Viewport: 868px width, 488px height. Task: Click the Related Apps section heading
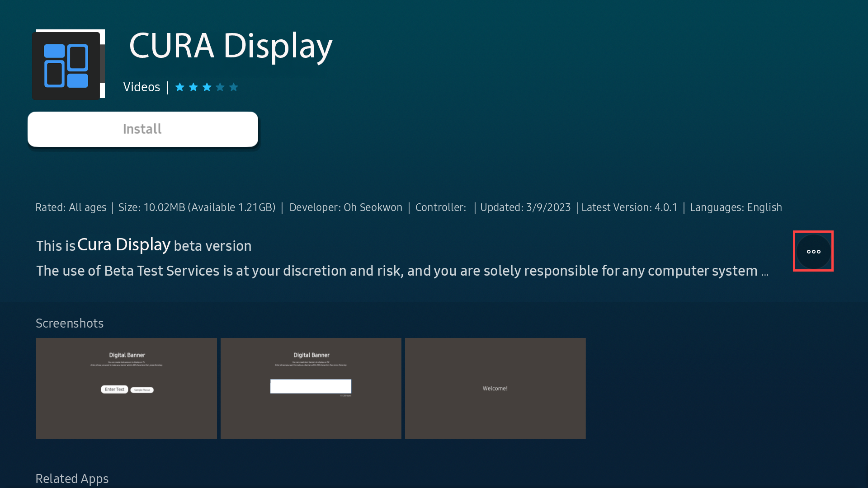pyautogui.click(x=72, y=479)
